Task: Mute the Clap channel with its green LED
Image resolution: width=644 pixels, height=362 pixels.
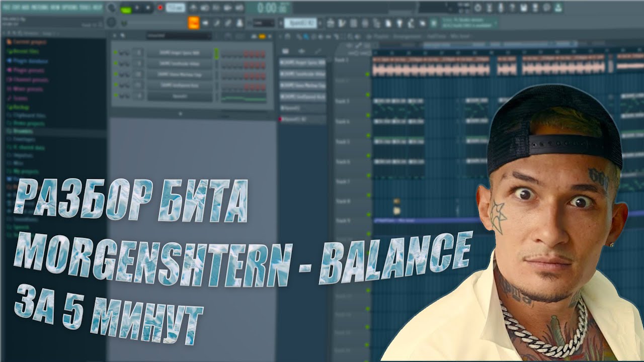Action: [115, 74]
